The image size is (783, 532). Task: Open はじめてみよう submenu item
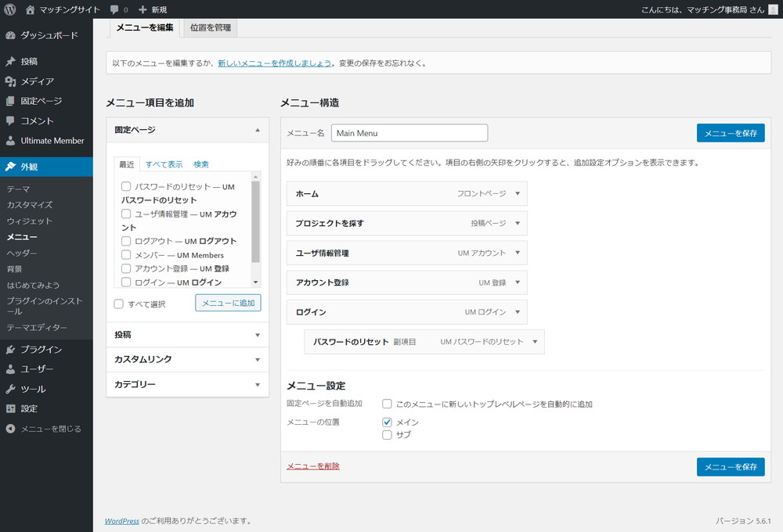coord(33,285)
